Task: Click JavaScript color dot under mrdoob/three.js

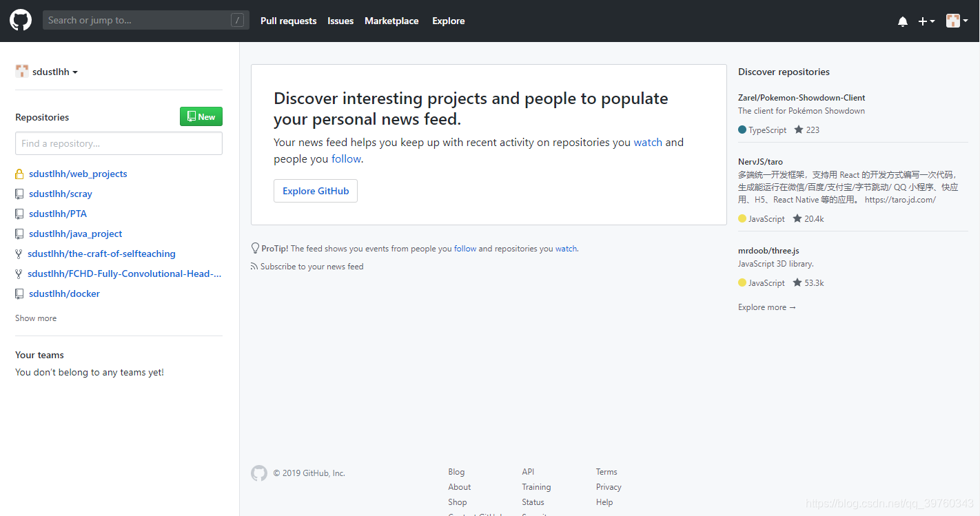Action: click(742, 282)
